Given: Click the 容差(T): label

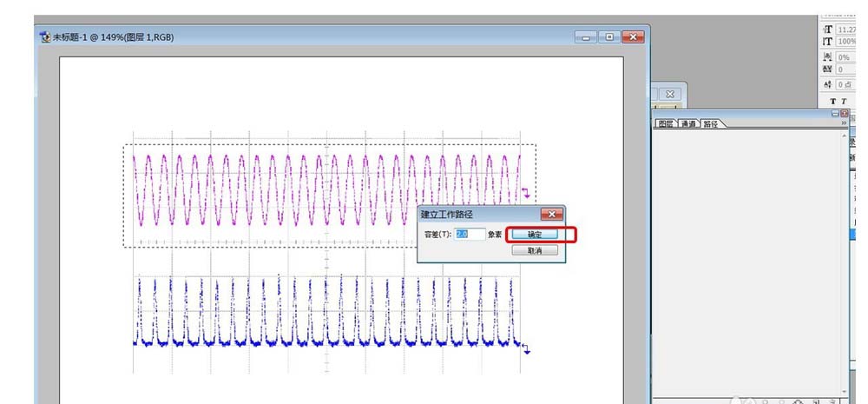Looking at the screenshot, I should point(437,235).
